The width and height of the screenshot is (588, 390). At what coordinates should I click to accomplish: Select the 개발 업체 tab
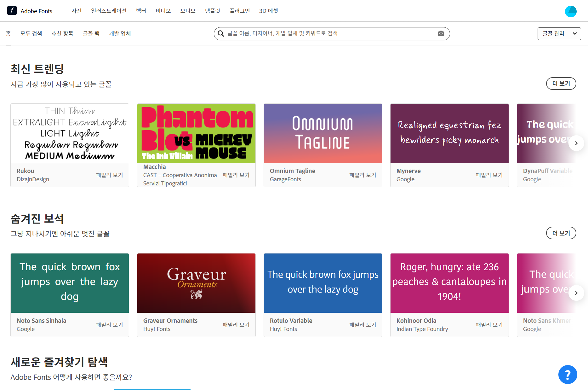point(120,34)
